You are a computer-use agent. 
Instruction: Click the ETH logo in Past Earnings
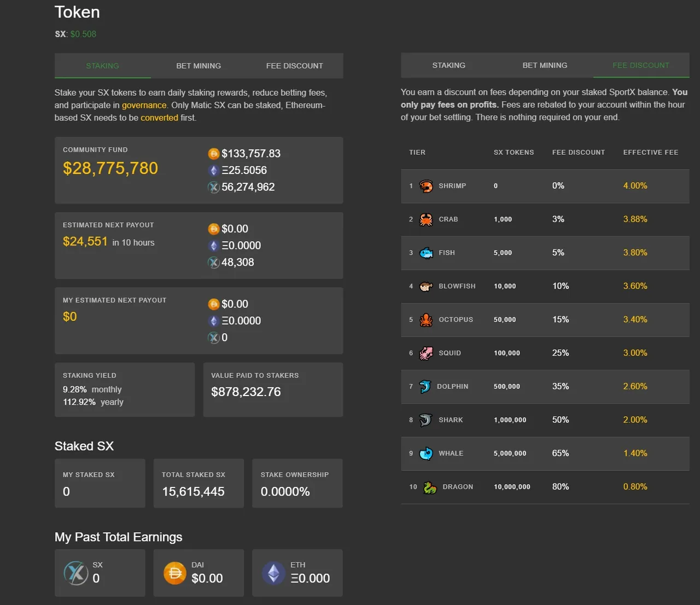[273, 573]
